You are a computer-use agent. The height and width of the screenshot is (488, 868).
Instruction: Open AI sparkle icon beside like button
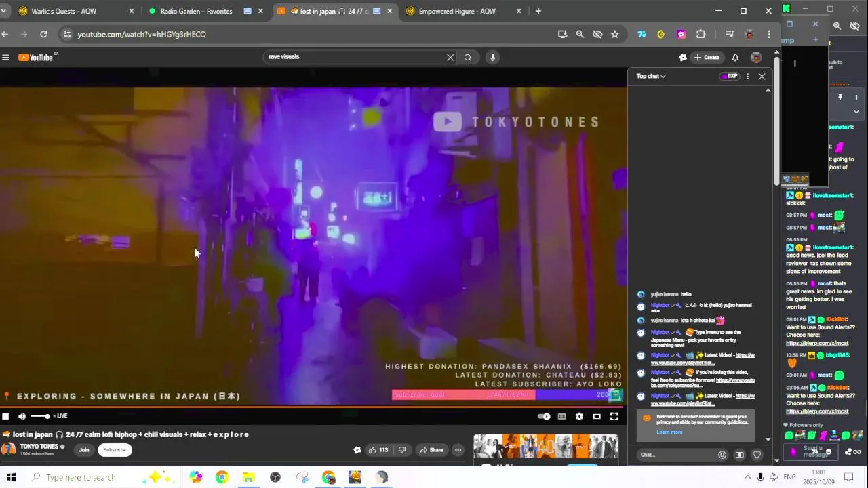[x=357, y=450]
